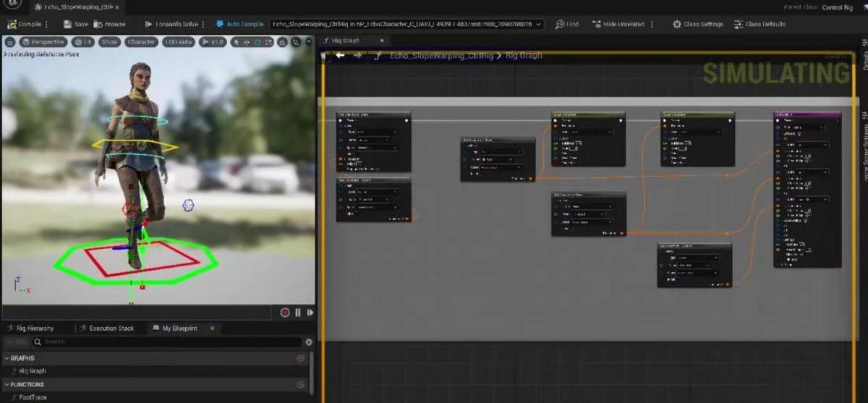Close the Rig Graph editor tab
Screen dimensions: 868x403
pos(382,41)
